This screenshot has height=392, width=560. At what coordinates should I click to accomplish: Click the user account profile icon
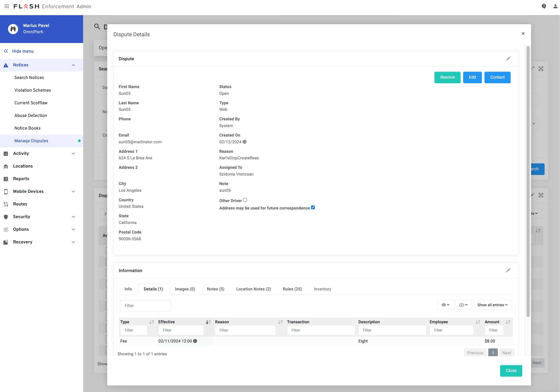(x=555, y=6)
